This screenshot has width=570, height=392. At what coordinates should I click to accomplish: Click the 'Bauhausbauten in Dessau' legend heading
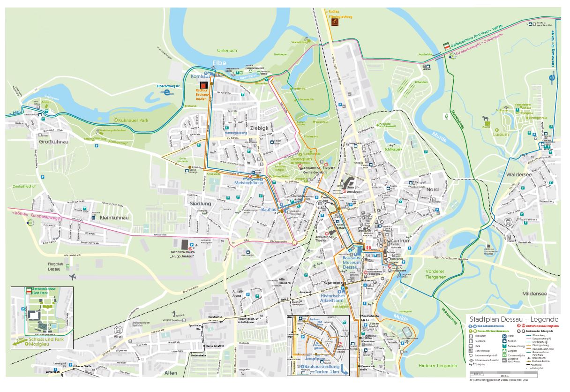point(491,326)
